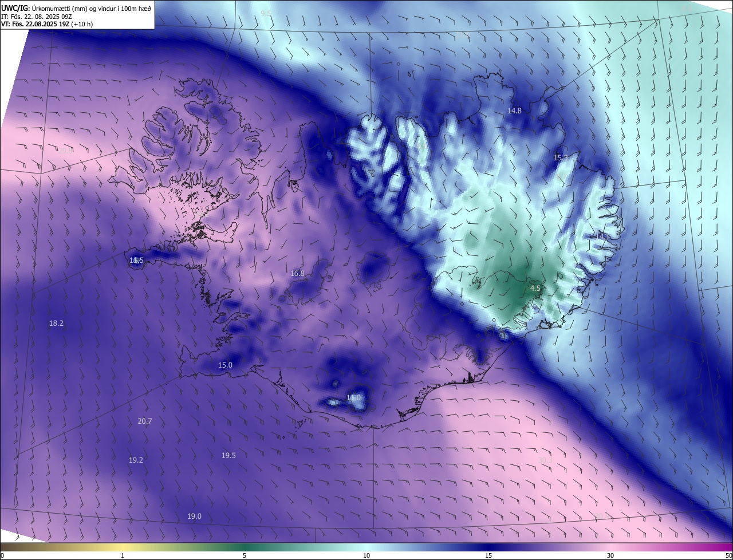Select the 18.2 value over the ocean
The image size is (733, 560).
[56, 323]
